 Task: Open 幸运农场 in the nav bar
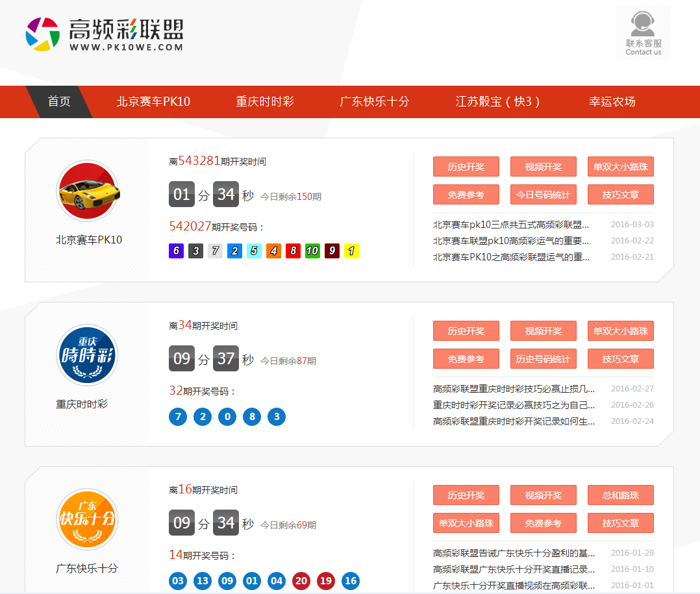(612, 102)
